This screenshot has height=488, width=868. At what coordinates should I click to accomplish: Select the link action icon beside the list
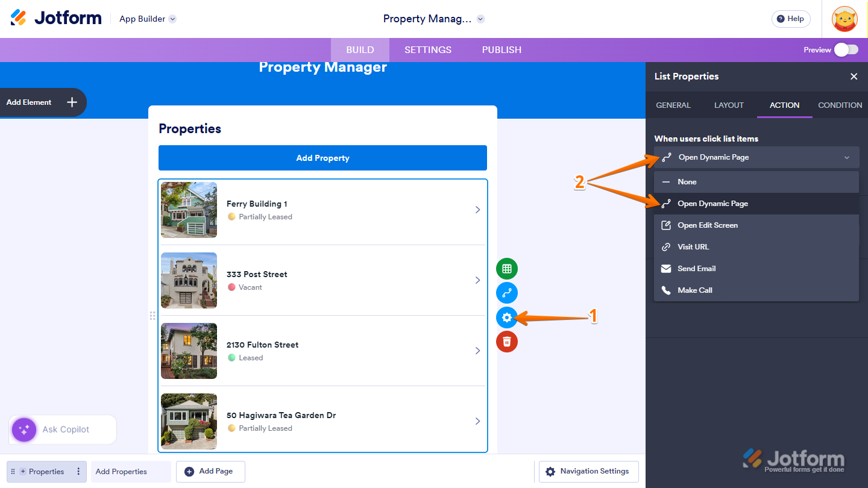(x=506, y=293)
